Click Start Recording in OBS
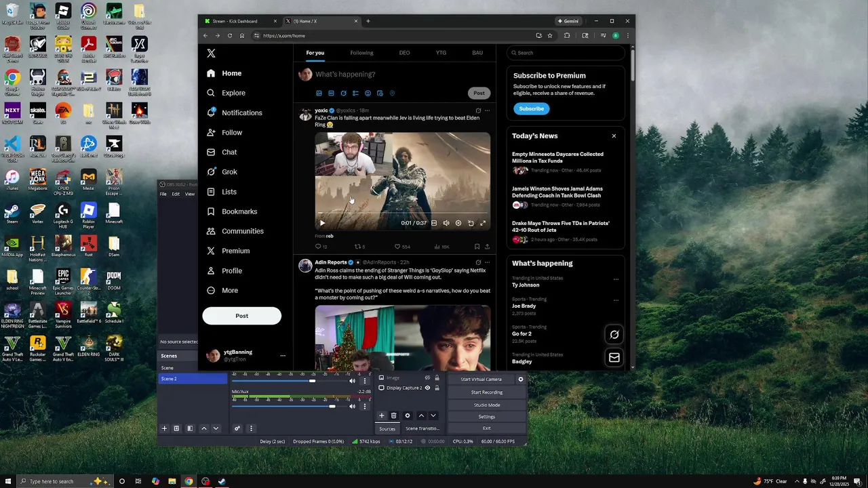Image resolution: width=868 pixels, height=488 pixels. 487,392
